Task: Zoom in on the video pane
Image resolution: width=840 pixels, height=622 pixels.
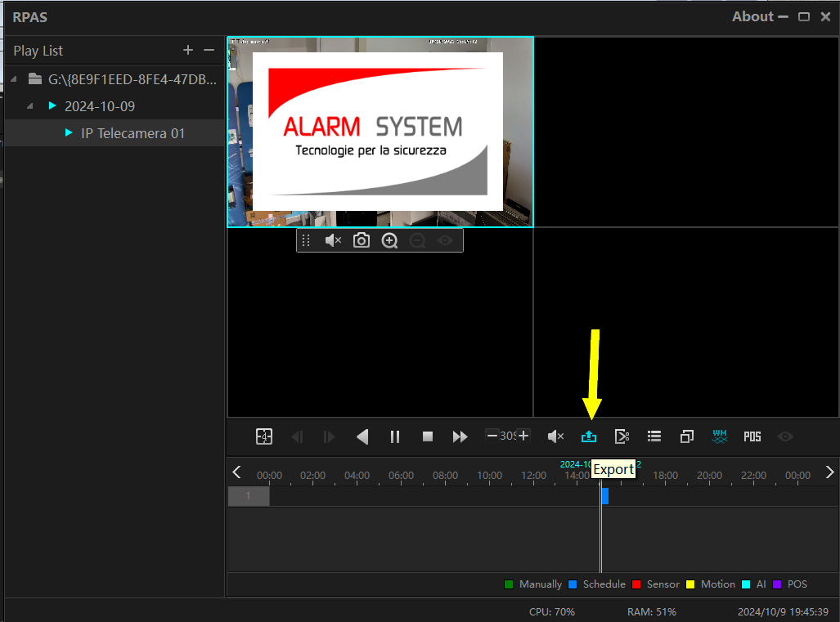Action: (389, 241)
